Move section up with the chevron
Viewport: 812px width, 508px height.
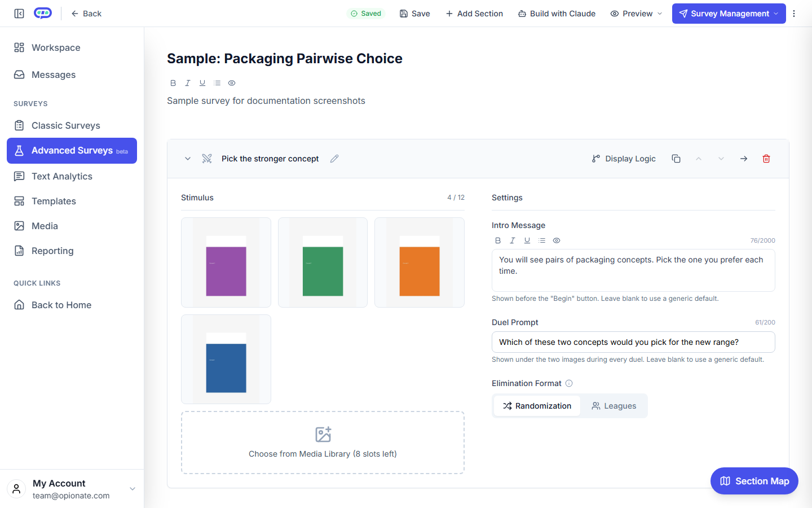pyautogui.click(x=699, y=159)
